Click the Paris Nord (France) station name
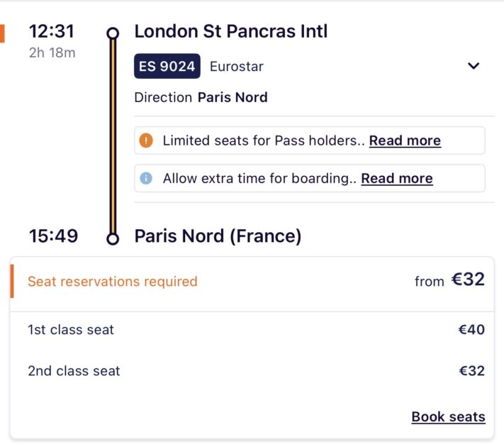Viewport: 504px width, 447px height. (x=218, y=236)
